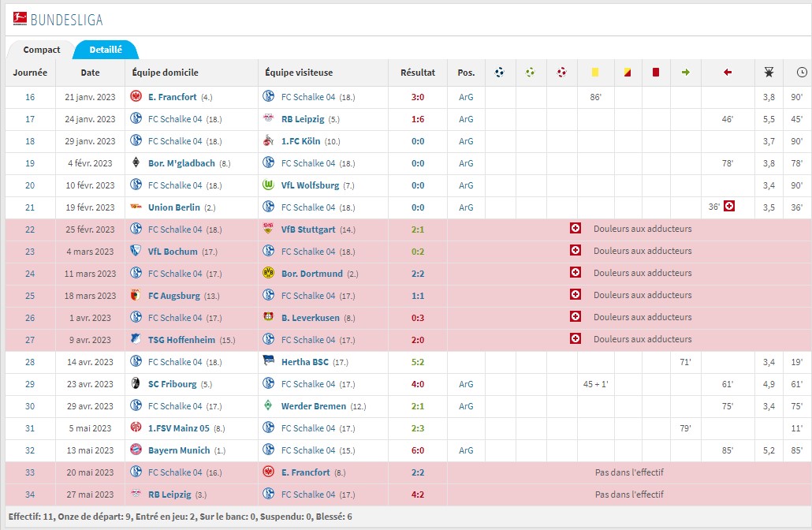Click the injury cross icon in VfB Stuttgart row
The height and width of the screenshot is (530, 812).
point(575,228)
